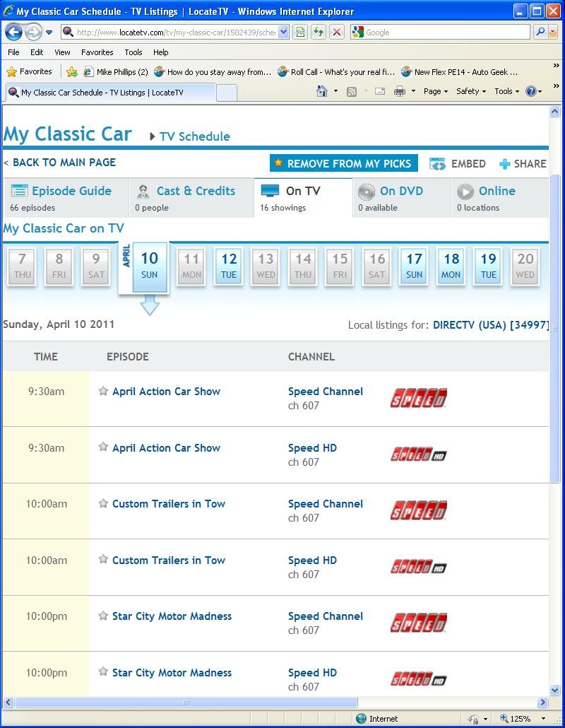
Task: Click the Share button
Action: 523,164
